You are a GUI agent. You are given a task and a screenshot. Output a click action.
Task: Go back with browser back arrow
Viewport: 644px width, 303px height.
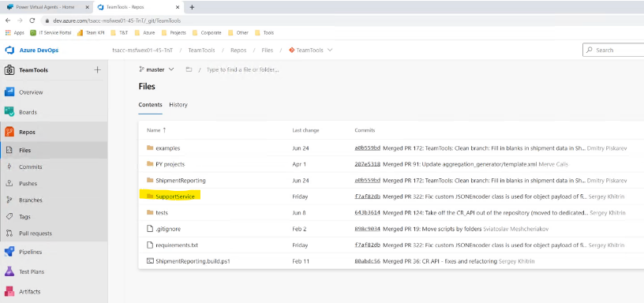8,21
